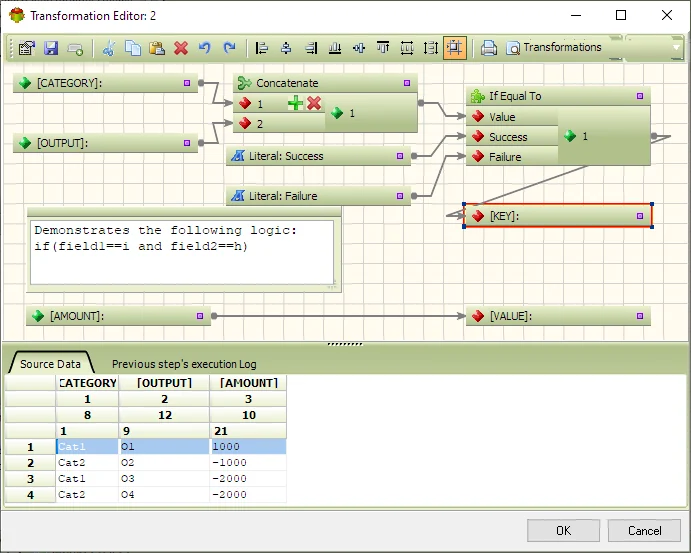
Task: Click the Copy icon in toolbar
Action: point(133,48)
